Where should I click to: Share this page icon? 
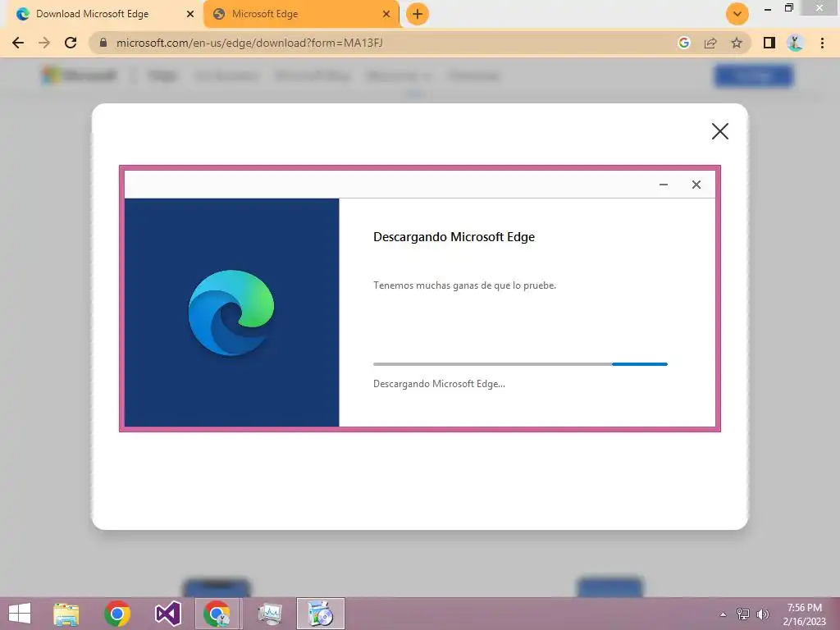point(710,43)
